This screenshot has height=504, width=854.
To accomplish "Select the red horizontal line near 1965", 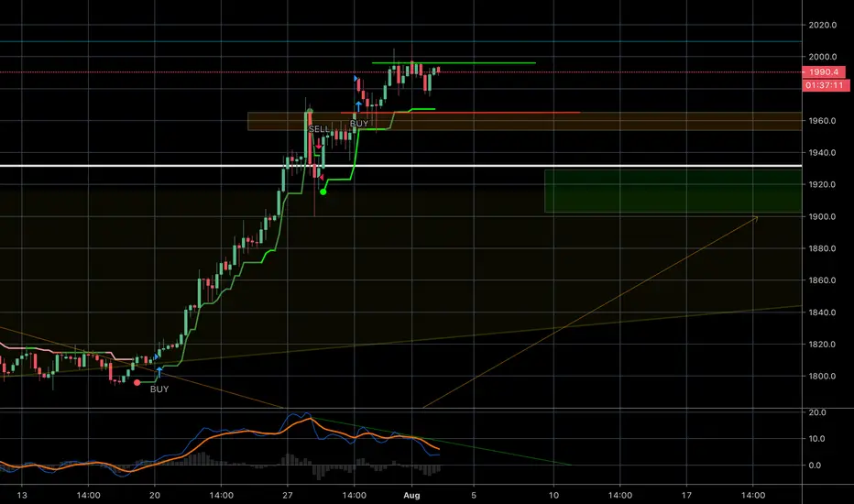I will [x=460, y=113].
